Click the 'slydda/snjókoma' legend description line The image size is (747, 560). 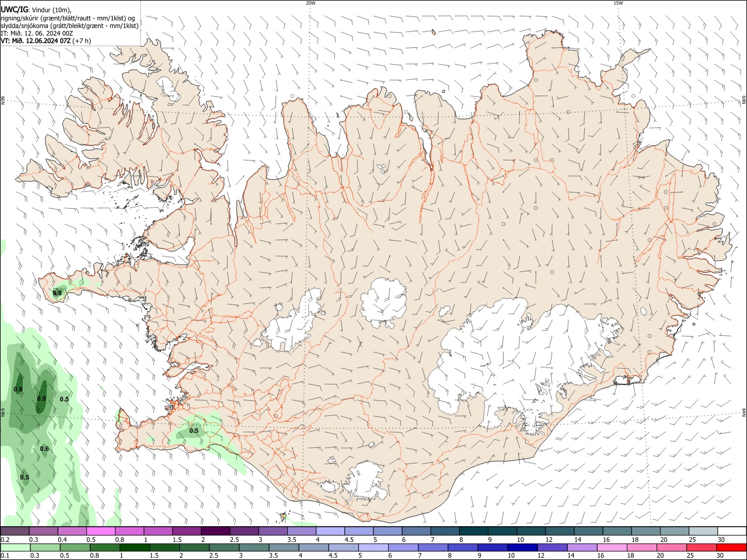click(x=69, y=25)
